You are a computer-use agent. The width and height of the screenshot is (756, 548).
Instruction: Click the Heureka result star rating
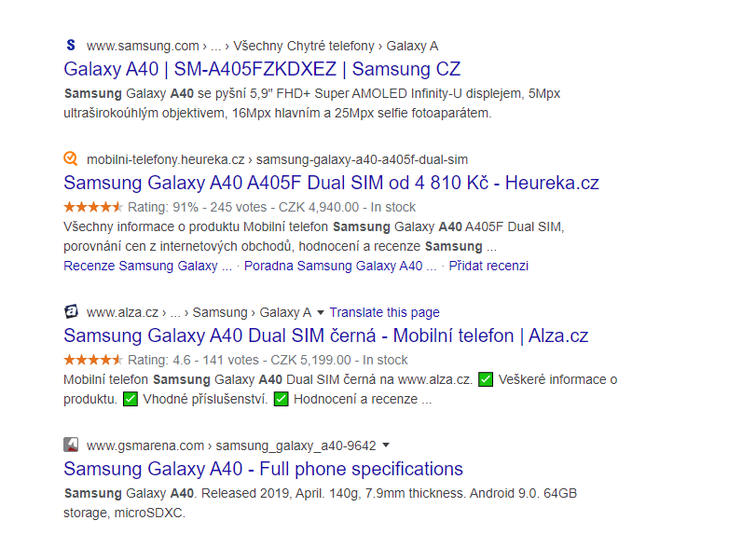[93, 207]
